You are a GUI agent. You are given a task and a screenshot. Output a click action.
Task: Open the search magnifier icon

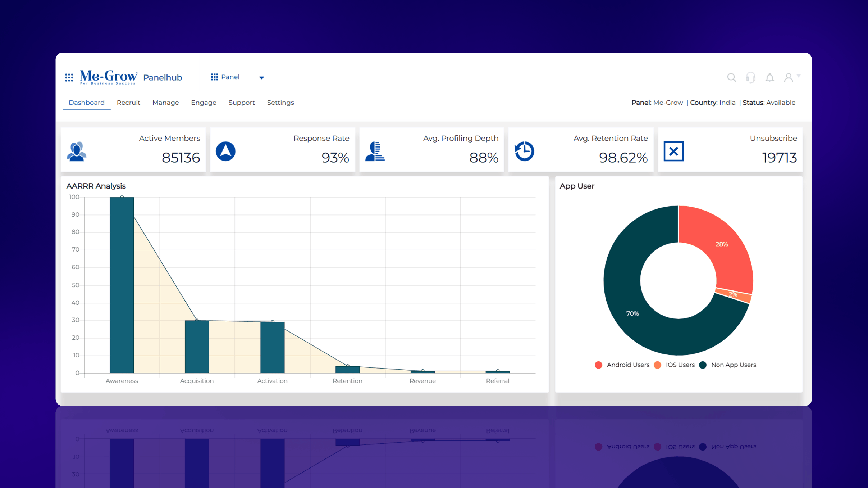click(x=731, y=77)
